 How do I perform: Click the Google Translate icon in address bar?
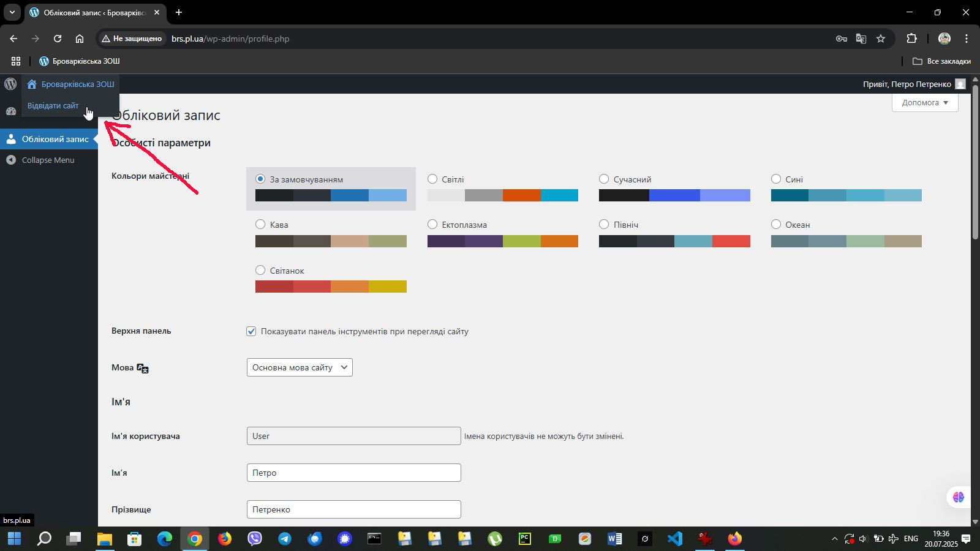coord(861,39)
